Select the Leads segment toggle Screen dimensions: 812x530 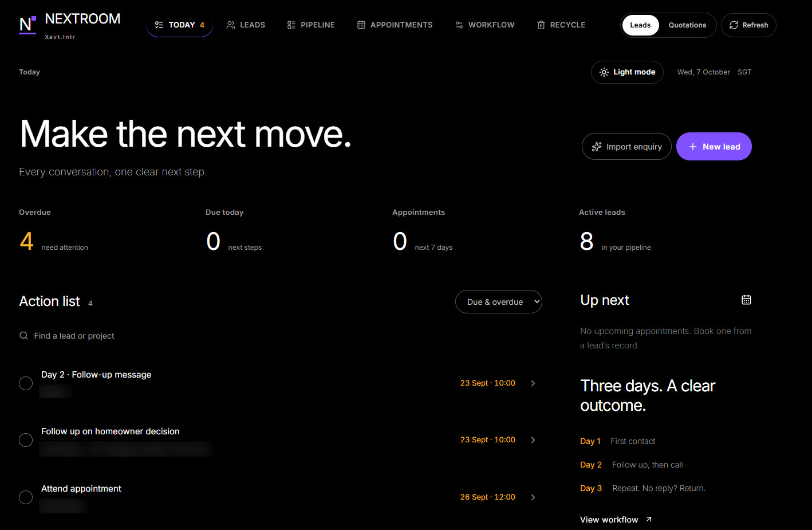640,25
